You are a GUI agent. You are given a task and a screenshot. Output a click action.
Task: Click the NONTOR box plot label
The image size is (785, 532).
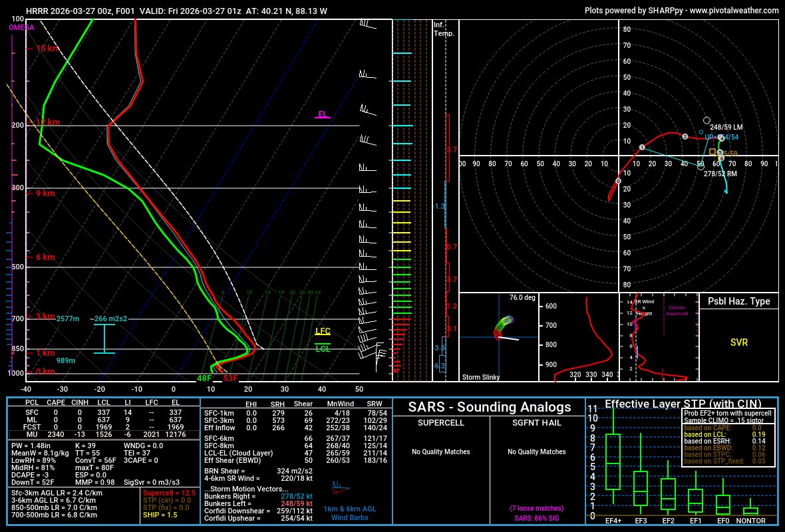tap(751, 521)
